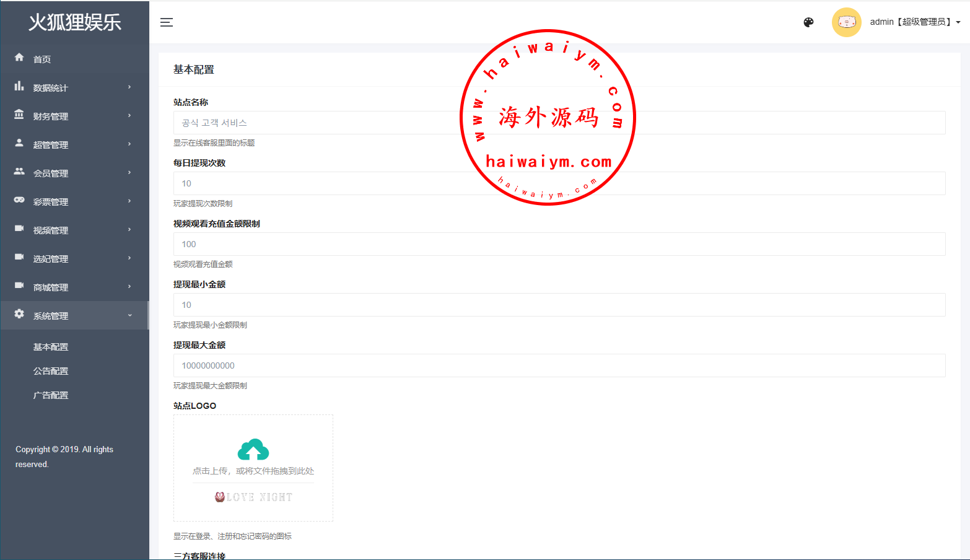Click the 提现最小金额 field label
970x560 pixels.
pos(199,284)
